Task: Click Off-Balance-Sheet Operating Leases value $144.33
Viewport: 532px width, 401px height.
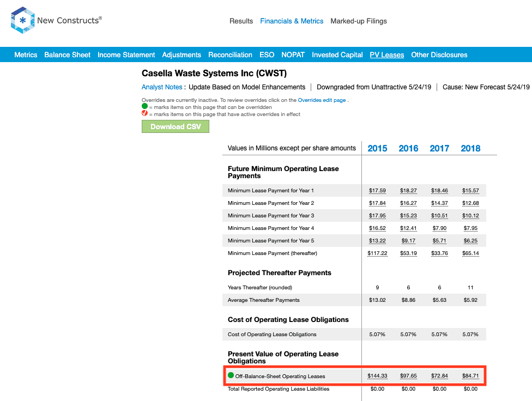Action: 377,376
